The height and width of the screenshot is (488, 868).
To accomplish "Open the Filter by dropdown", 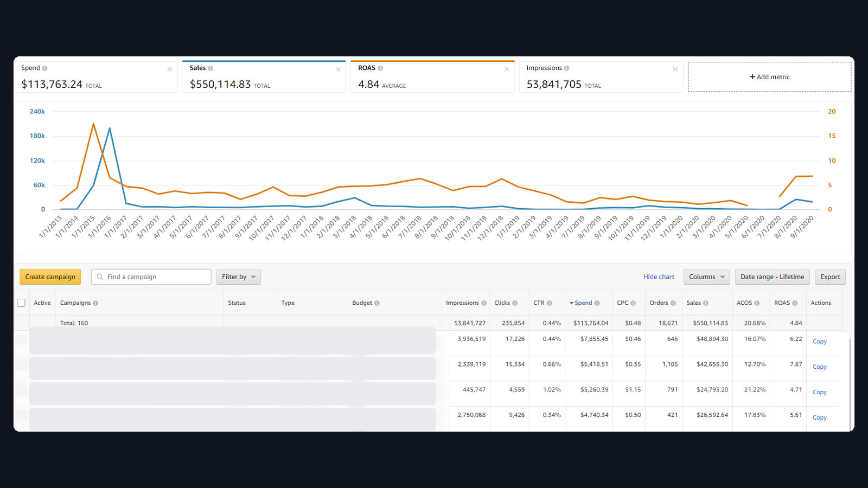I will point(239,277).
